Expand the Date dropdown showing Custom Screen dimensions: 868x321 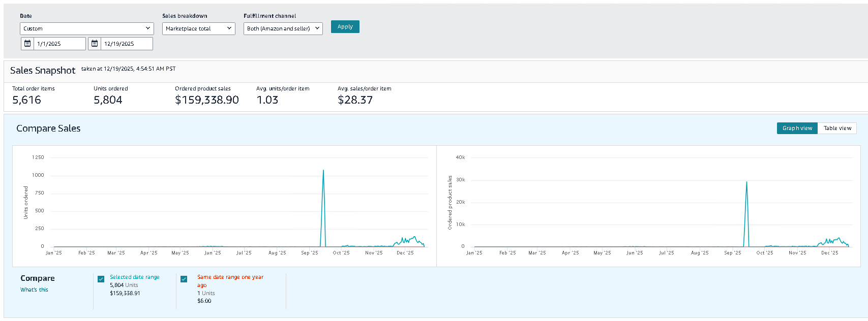point(86,28)
